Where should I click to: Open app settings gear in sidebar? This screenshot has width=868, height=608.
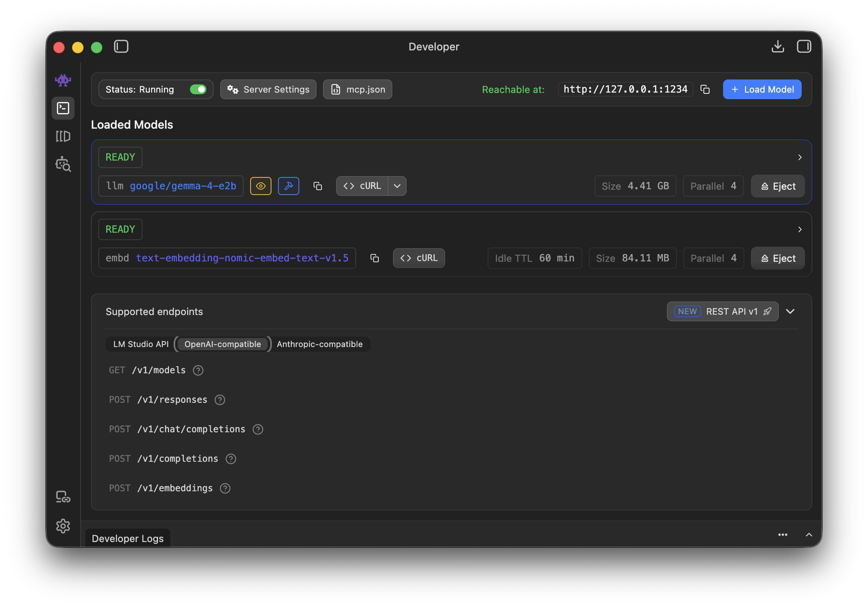tap(63, 526)
